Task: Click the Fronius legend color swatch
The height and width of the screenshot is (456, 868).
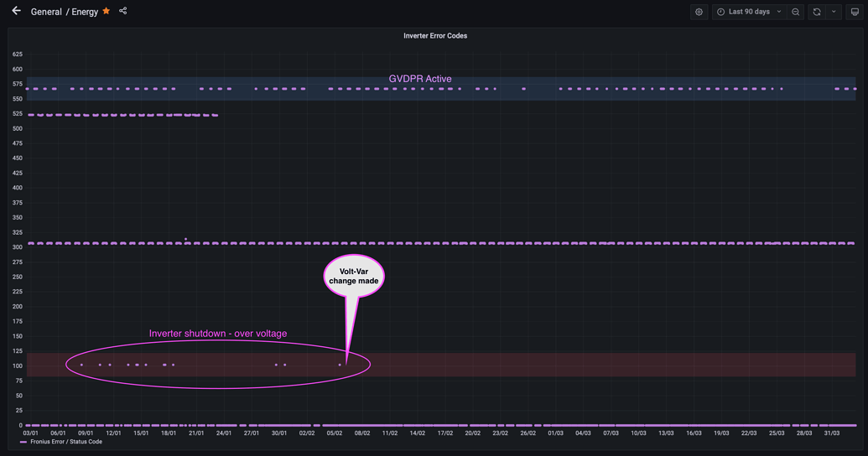Action: 23,442
